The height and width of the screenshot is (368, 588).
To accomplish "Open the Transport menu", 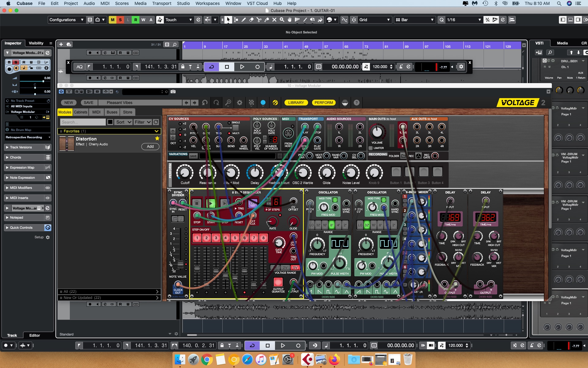I will pyautogui.click(x=161, y=3).
